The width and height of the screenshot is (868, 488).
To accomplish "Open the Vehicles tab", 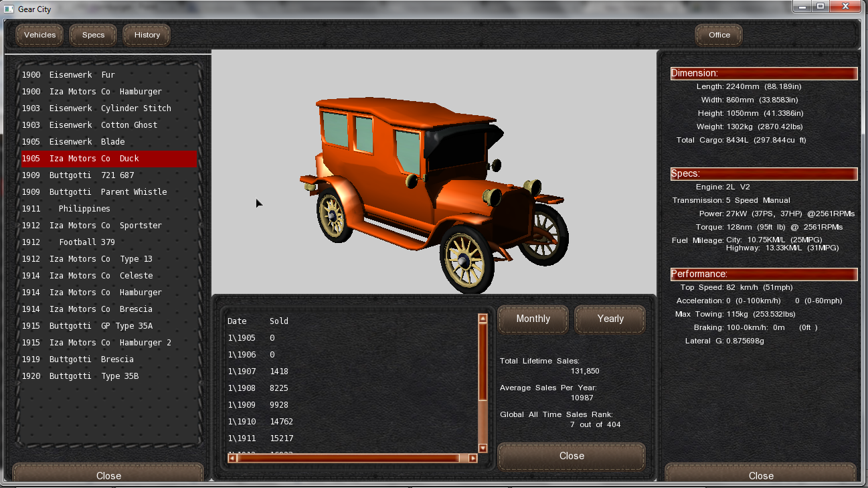I will (39, 35).
